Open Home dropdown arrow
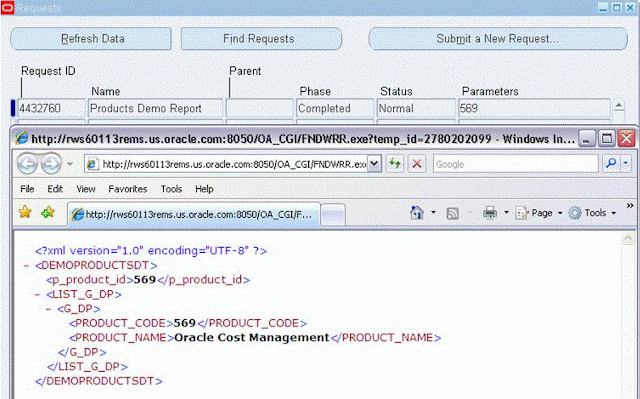Screen dimensions: 640x399 tap(433, 213)
